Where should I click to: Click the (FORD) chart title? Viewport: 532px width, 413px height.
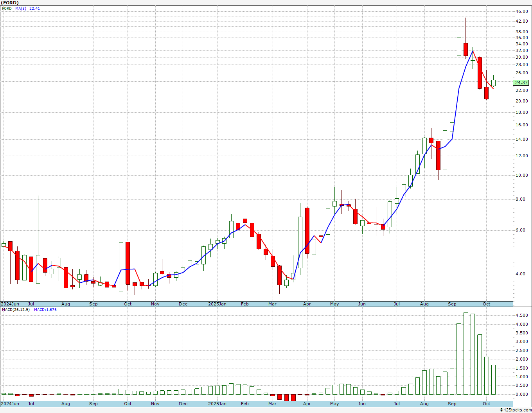click(9, 3)
